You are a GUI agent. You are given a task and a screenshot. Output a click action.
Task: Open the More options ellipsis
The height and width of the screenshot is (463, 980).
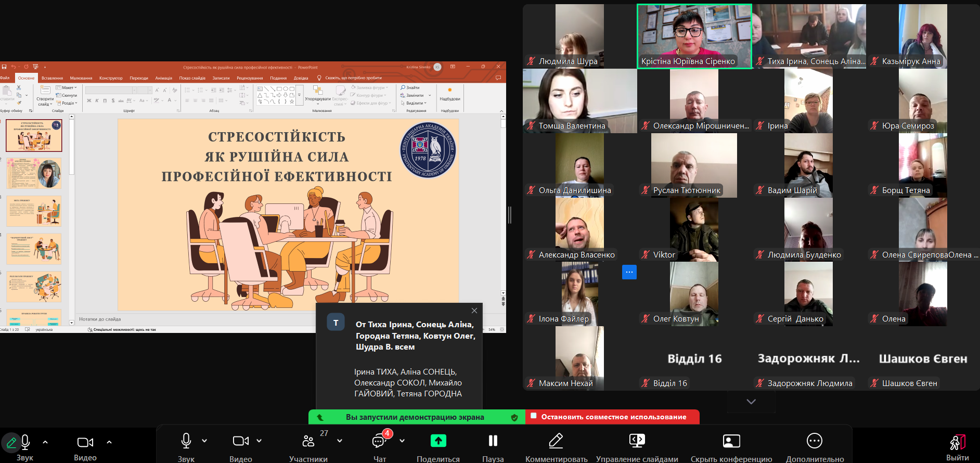[x=814, y=441]
